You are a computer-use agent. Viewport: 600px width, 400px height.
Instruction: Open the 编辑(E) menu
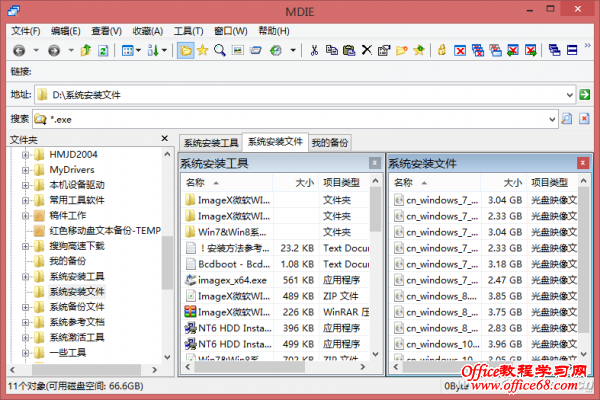pos(66,31)
